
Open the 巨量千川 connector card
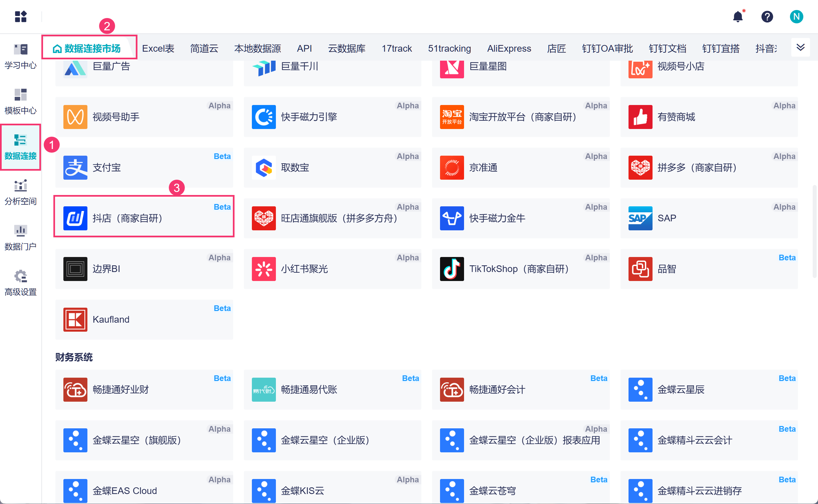tap(333, 73)
